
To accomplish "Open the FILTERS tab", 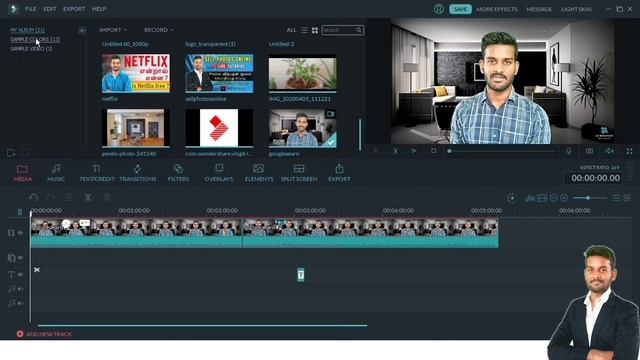I will point(178,173).
